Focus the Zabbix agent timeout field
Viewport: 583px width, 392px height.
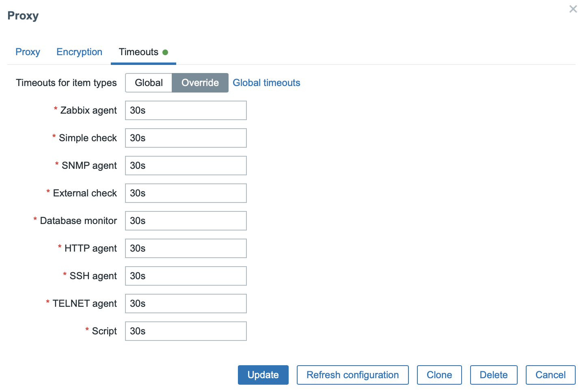(186, 110)
